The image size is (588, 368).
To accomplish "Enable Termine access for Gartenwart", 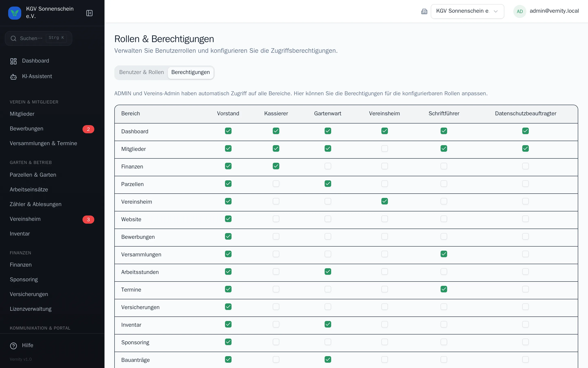I will tap(328, 289).
